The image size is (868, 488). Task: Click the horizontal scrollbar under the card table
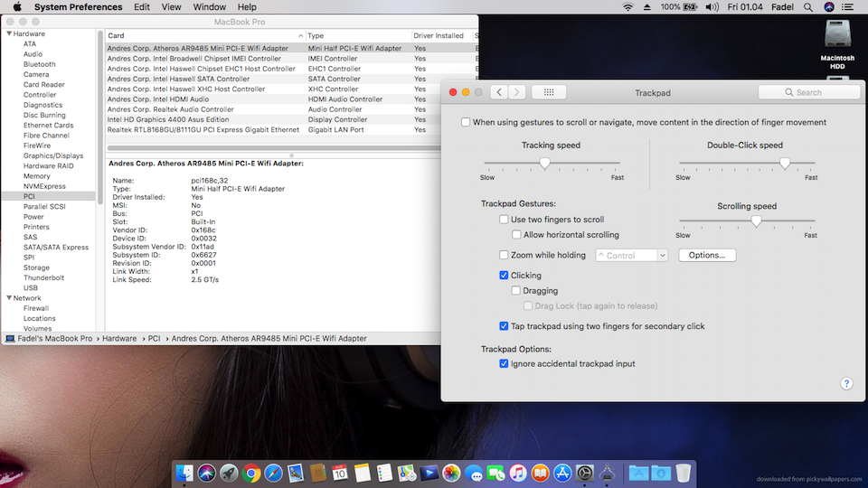[274, 147]
